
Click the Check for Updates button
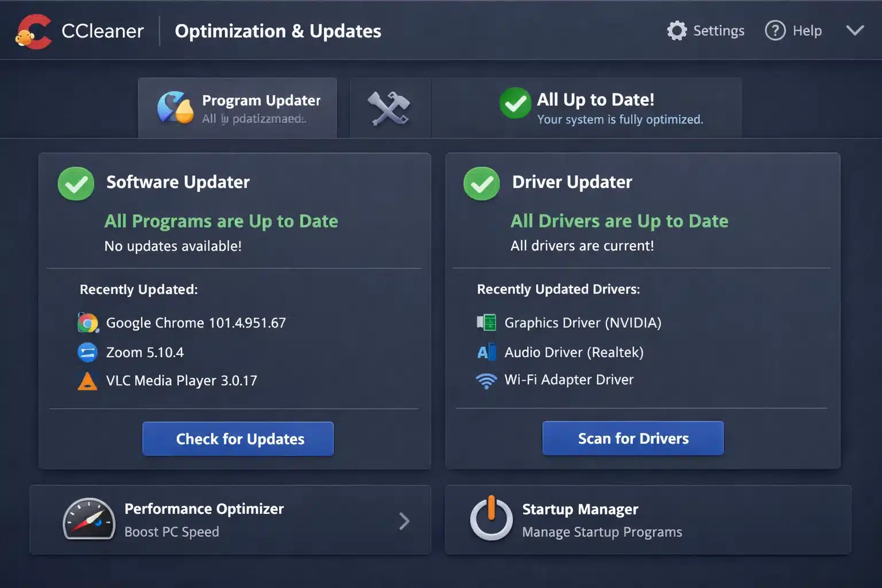point(238,439)
